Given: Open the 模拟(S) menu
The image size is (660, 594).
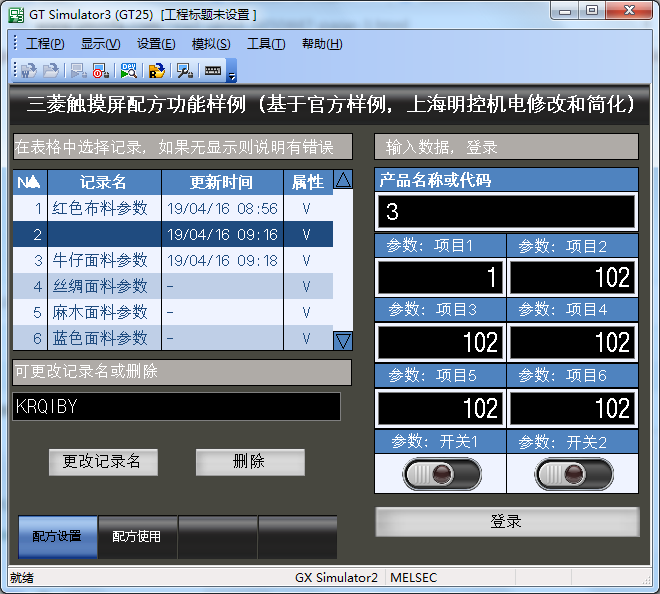Looking at the screenshot, I should point(210,44).
